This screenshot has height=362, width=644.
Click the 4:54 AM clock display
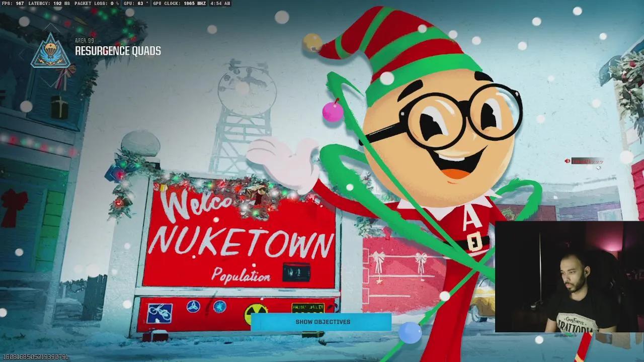click(220, 4)
